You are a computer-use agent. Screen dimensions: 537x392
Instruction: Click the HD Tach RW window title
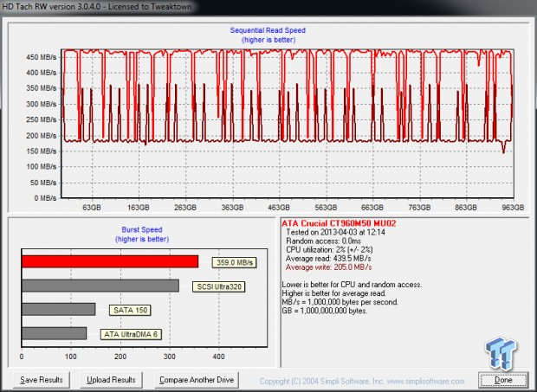97,7
